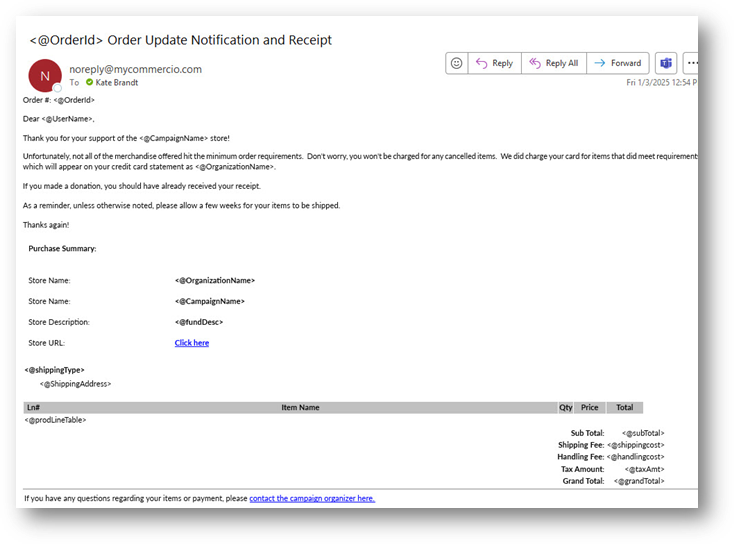Open the more actions ellipsis menu
734x544 pixels.
691,63
